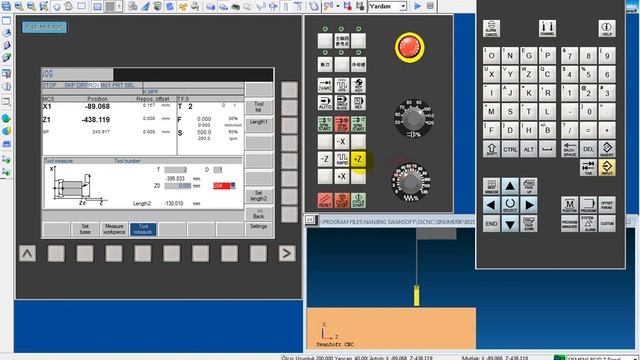Click the Backspace key
Screen dimensions: 640x360
(569, 149)
